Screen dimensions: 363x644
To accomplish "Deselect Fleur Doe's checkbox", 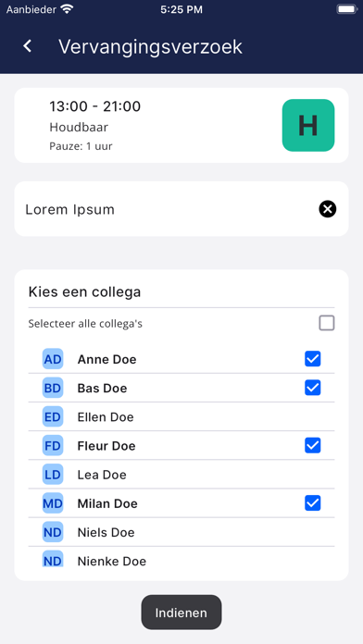I will click(x=312, y=445).
